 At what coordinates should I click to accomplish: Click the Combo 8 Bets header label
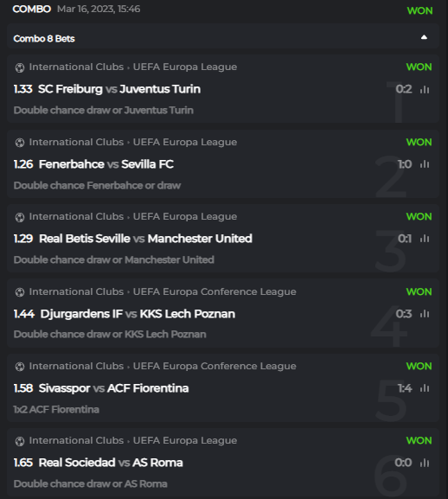[44, 39]
